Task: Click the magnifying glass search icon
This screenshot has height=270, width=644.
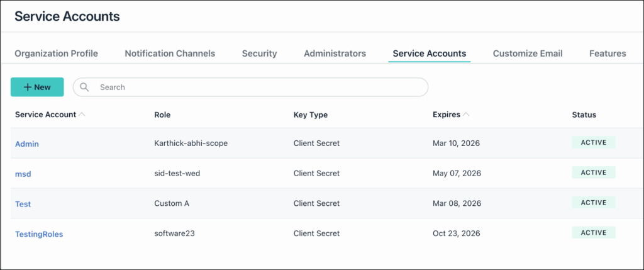Action: point(84,87)
